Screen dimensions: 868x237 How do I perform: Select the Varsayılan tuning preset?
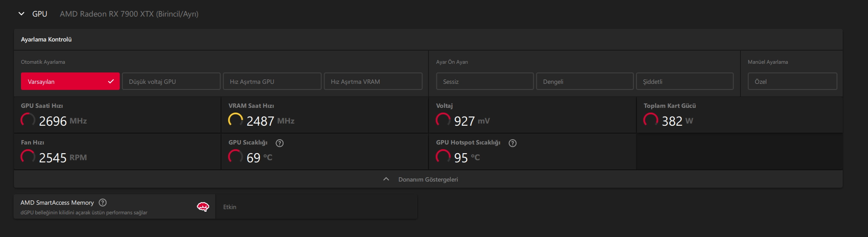pos(70,81)
